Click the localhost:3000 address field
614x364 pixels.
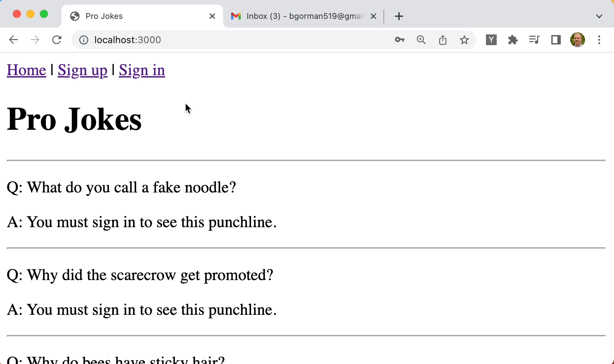coord(236,40)
